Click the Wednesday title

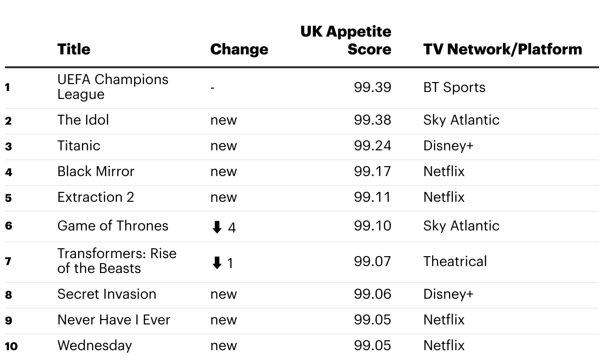pos(95,345)
